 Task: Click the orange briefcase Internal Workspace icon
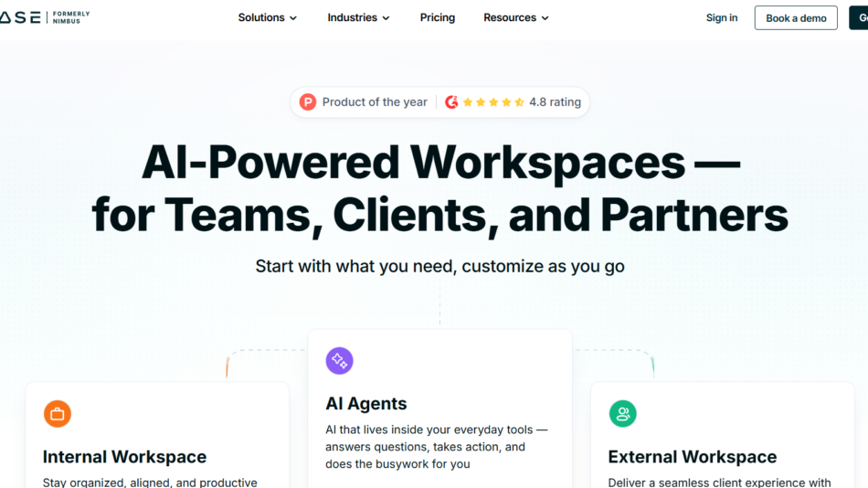(x=58, y=414)
